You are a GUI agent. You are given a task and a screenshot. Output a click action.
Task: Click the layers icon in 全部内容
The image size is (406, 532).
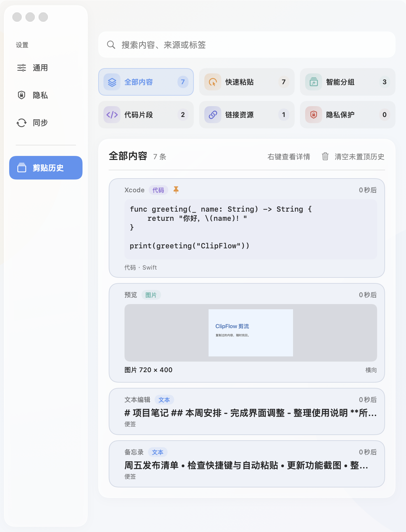click(x=112, y=82)
